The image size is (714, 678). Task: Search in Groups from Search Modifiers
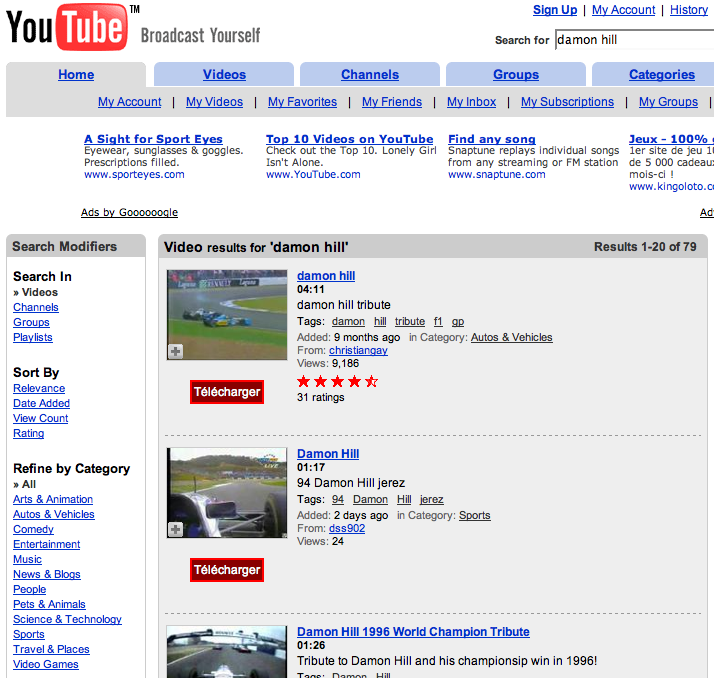[x=31, y=322]
